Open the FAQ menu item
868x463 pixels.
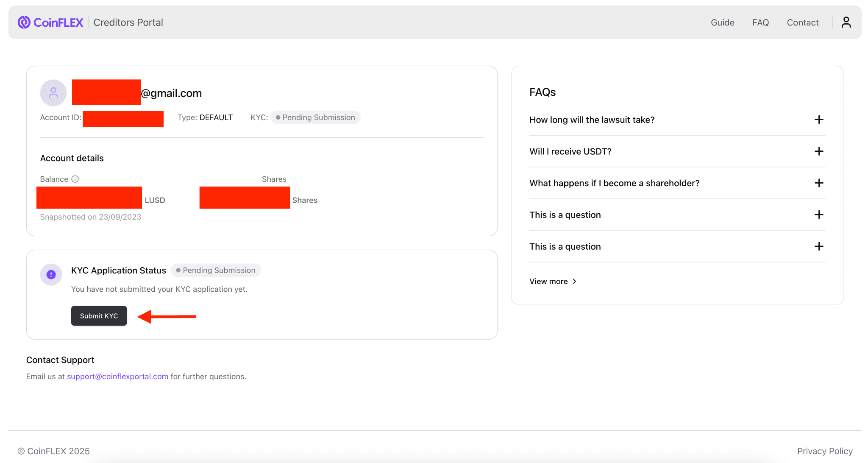tap(760, 22)
